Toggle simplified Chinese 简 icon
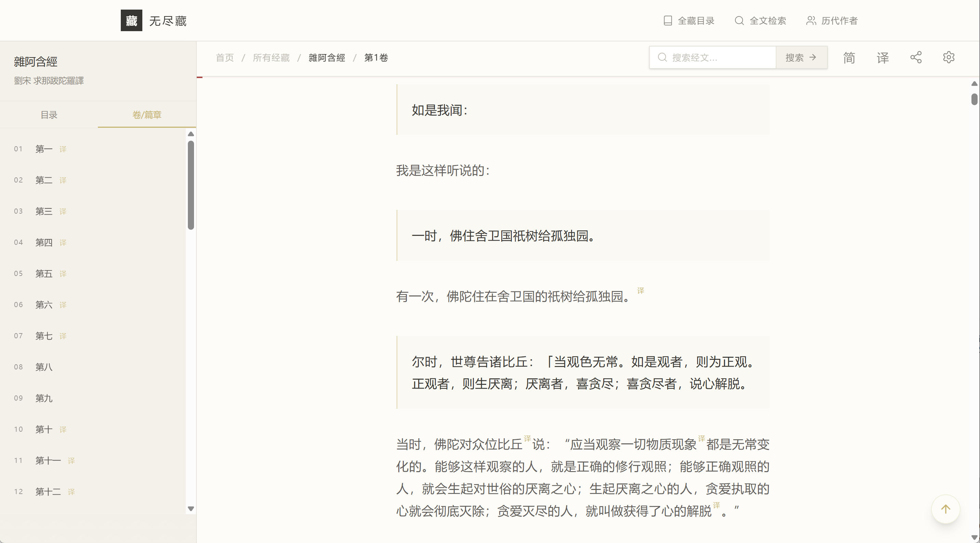The height and width of the screenshot is (543, 980). point(849,58)
